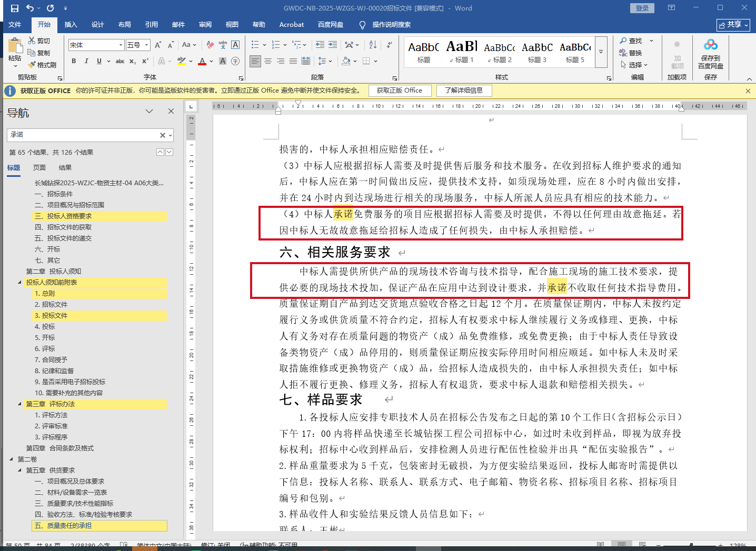Click the Clear Formatting eraser icon
This screenshot has width=756, height=551.
click(210, 45)
